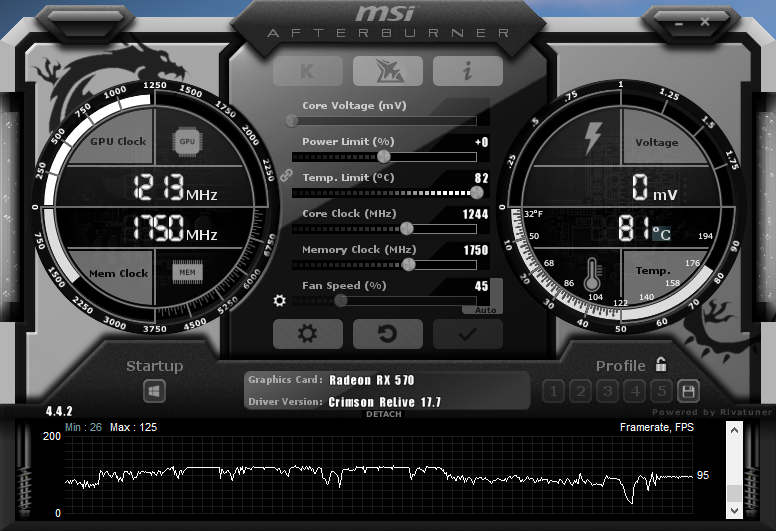This screenshot has width=776, height=531.
Task: Click the Power Limit slider handle
Action: click(x=384, y=157)
